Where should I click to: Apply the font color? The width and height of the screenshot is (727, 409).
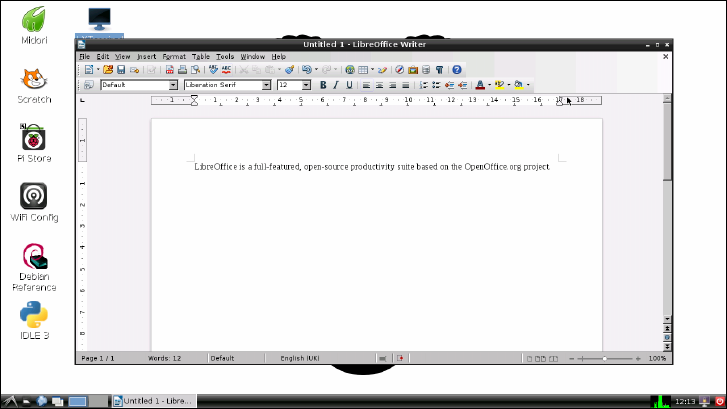(x=480, y=85)
